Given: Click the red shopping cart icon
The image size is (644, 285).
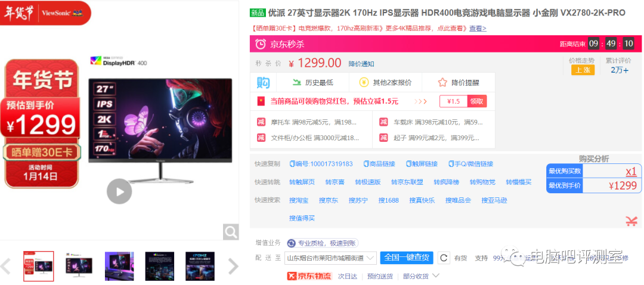Looking at the screenshot, I should coord(631,221).
